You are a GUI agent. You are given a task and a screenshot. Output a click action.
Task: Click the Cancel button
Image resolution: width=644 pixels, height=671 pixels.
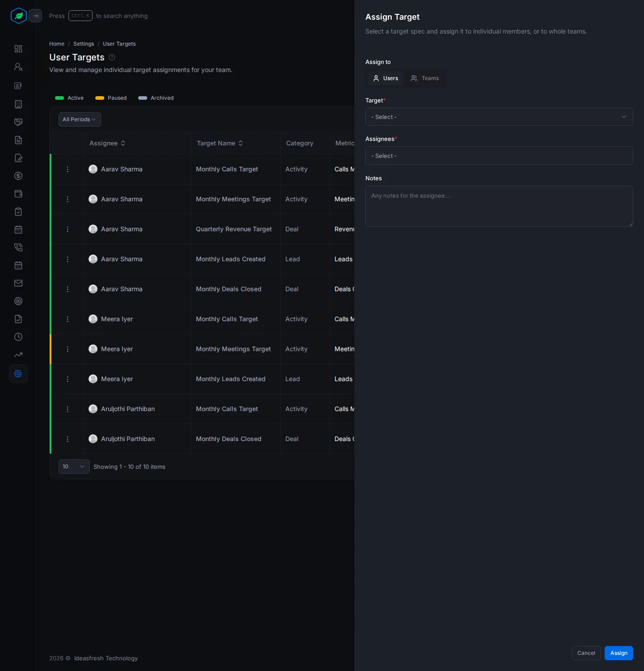pyautogui.click(x=586, y=653)
